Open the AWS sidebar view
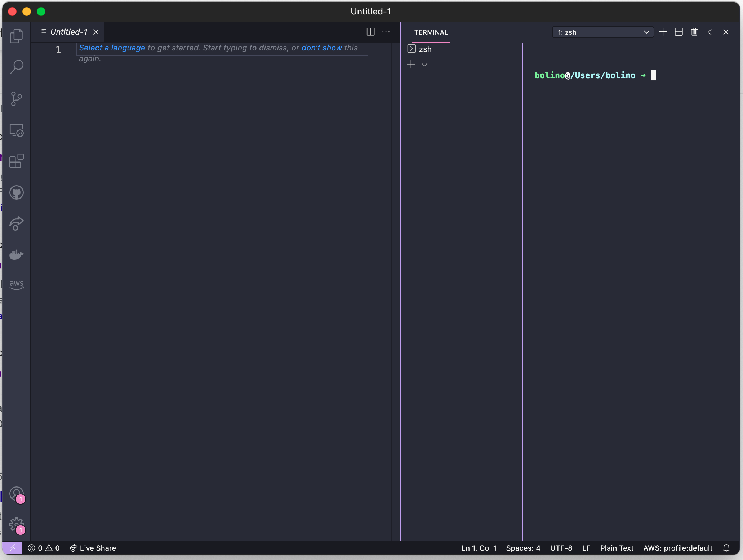 click(x=16, y=284)
